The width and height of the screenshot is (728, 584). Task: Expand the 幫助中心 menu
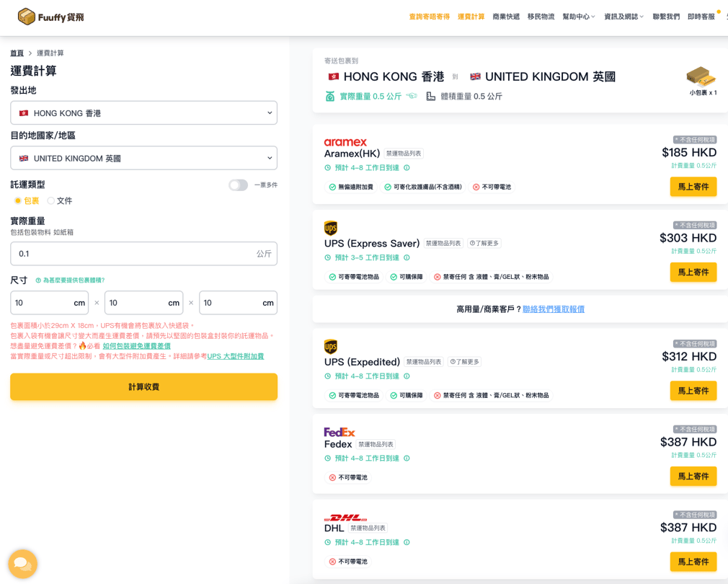[578, 17]
